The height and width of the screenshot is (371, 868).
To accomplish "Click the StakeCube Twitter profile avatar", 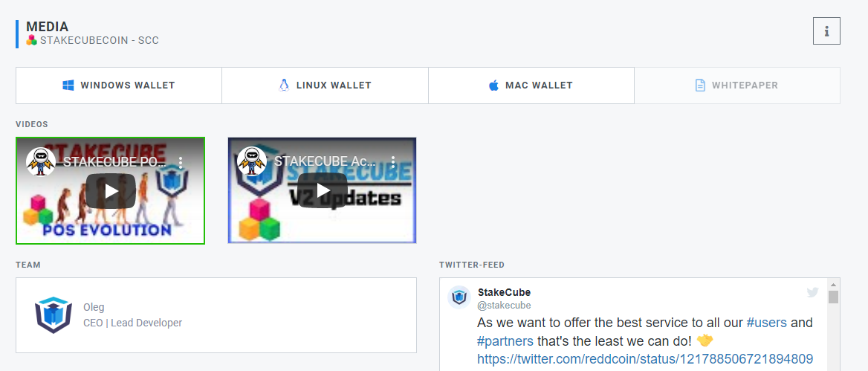I will [x=459, y=297].
